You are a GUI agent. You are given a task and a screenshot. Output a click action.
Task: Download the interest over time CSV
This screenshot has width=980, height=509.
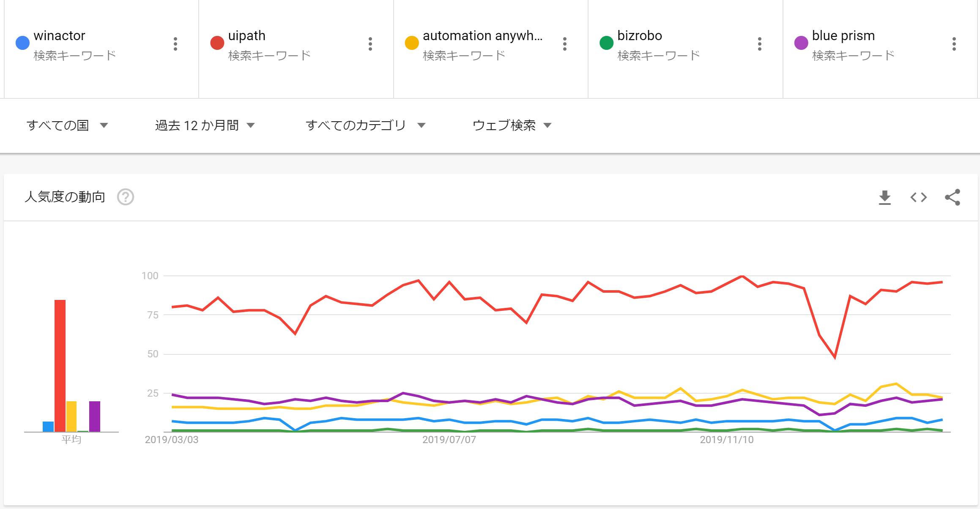coord(884,197)
